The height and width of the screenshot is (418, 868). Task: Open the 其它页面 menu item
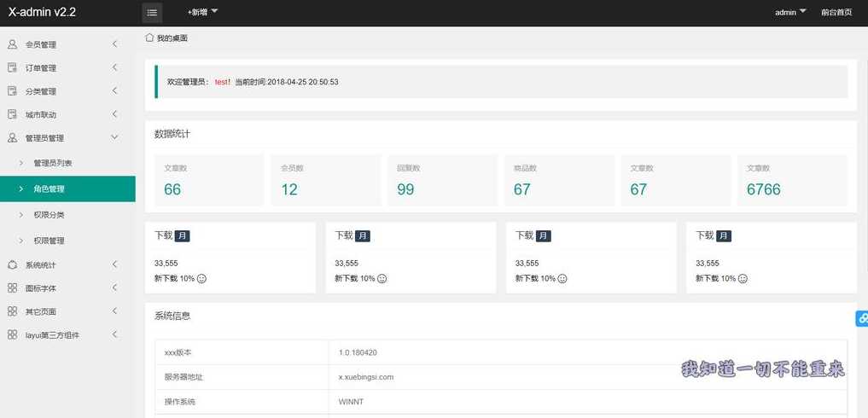[67, 311]
